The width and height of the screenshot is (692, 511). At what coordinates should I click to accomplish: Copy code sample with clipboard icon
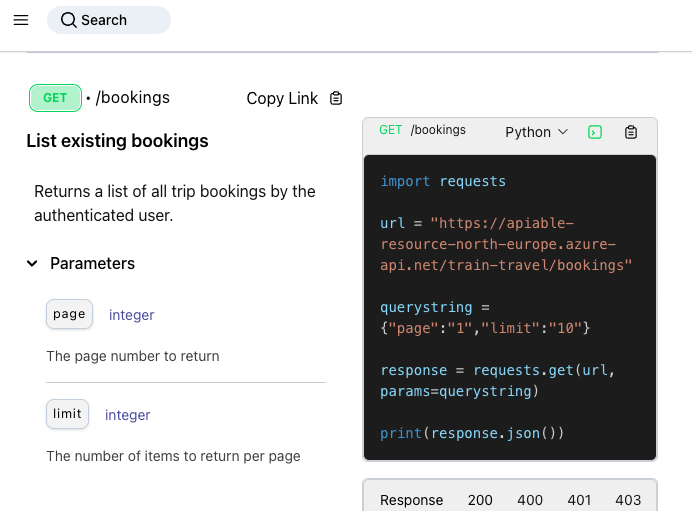(631, 132)
